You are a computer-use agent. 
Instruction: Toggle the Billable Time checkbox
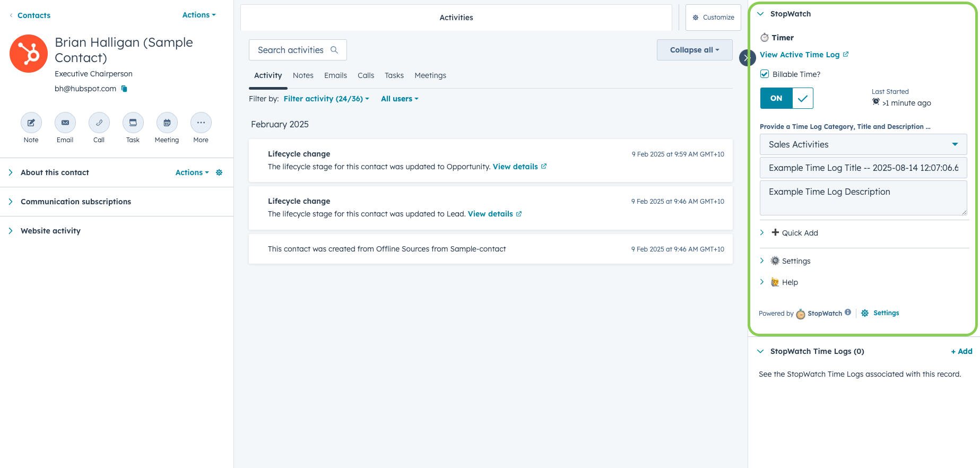pyautogui.click(x=765, y=74)
